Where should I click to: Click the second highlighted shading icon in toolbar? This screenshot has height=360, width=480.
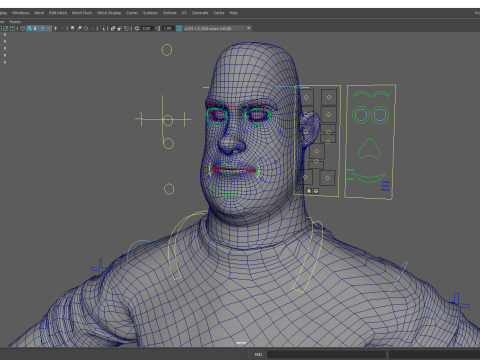[x=36, y=28]
